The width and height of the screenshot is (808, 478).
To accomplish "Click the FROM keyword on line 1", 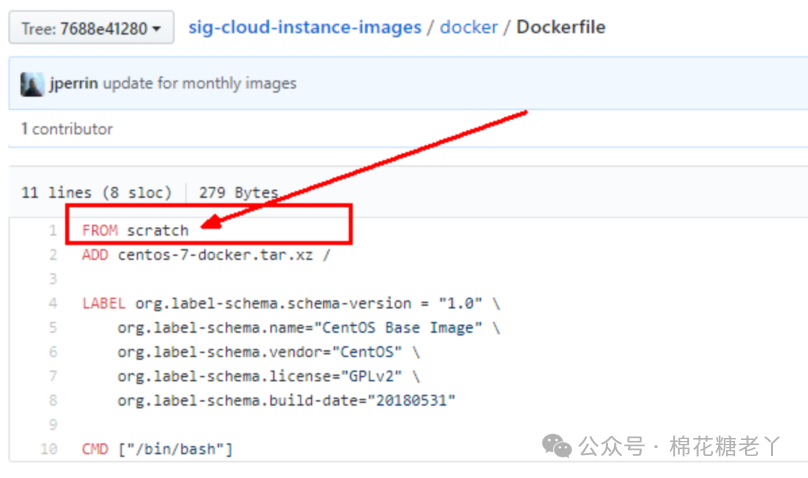I will point(100,230).
